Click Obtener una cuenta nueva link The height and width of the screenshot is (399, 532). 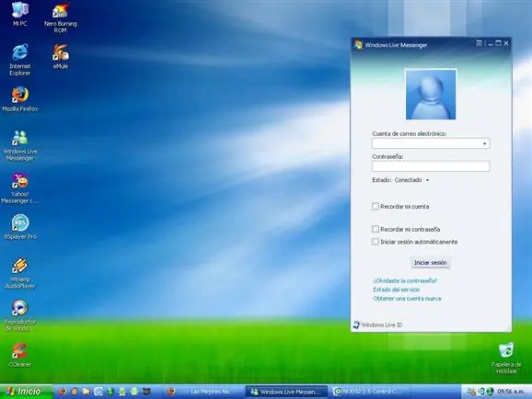click(407, 298)
